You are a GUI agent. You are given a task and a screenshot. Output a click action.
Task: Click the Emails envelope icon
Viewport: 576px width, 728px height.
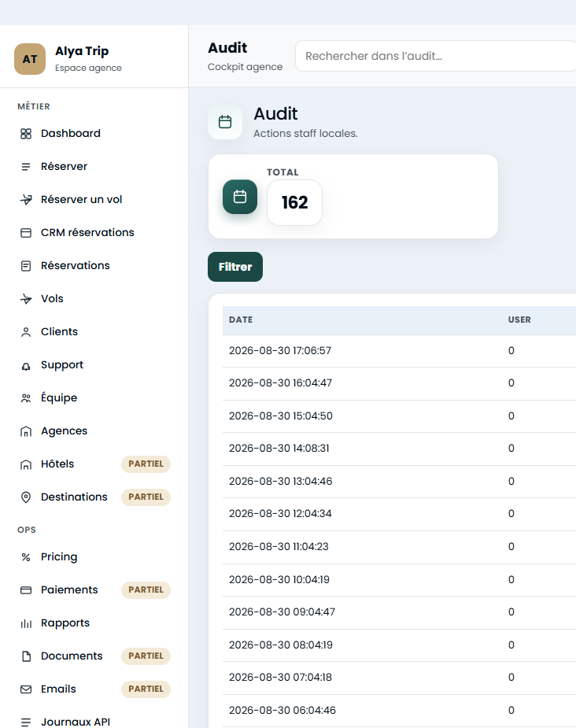pos(26,689)
